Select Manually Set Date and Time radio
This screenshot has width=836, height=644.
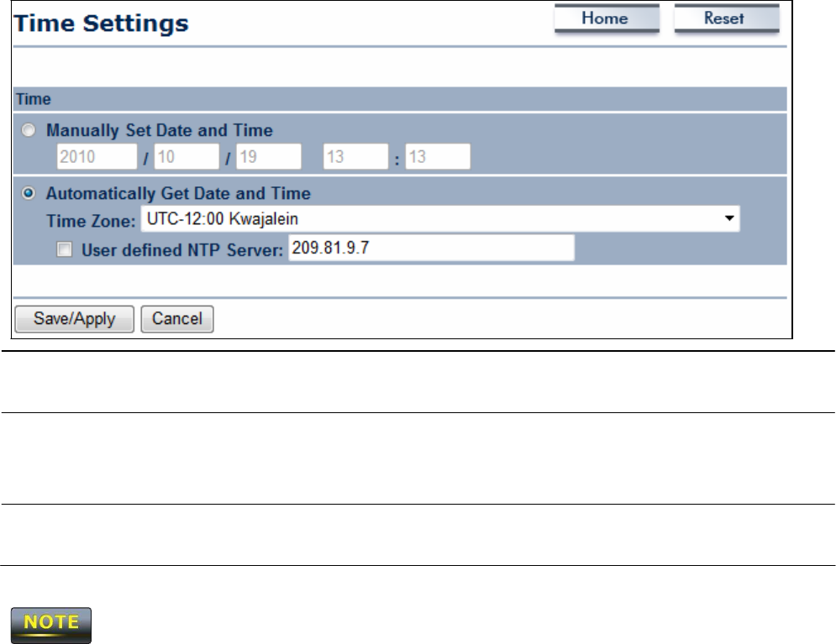[x=29, y=130]
